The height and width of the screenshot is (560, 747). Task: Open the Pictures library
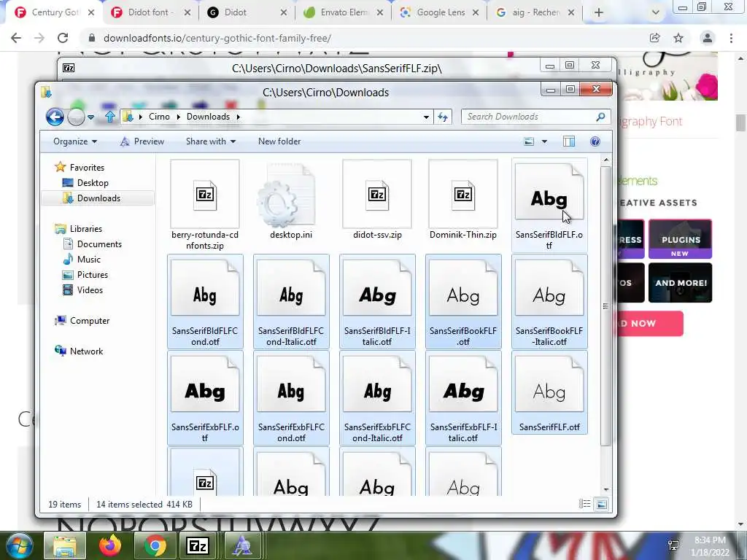pos(93,275)
